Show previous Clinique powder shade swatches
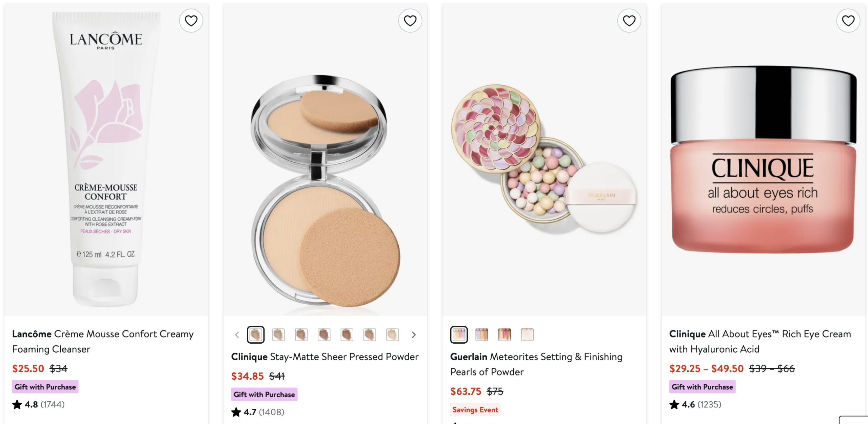 point(237,335)
